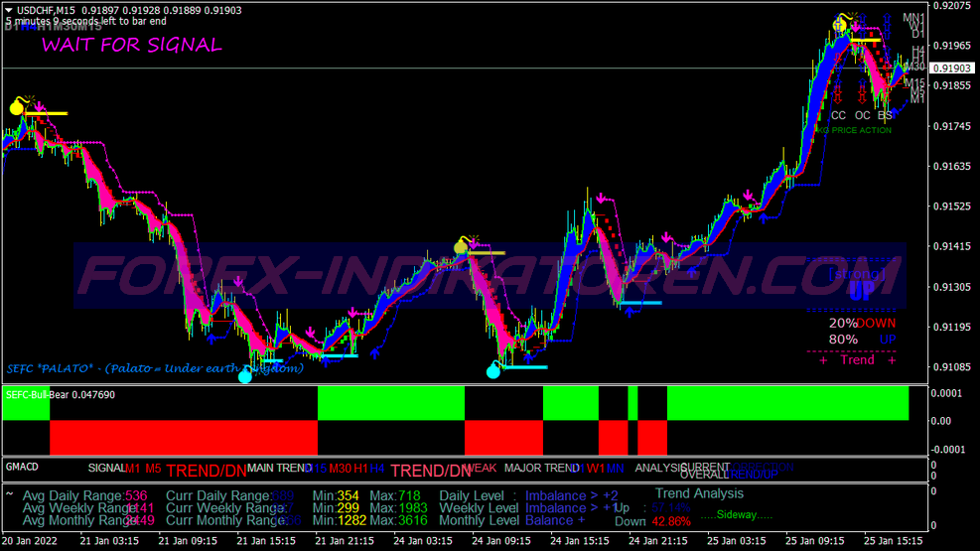Click the BS price action marker
980x551 pixels.
pyautogui.click(x=884, y=115)
